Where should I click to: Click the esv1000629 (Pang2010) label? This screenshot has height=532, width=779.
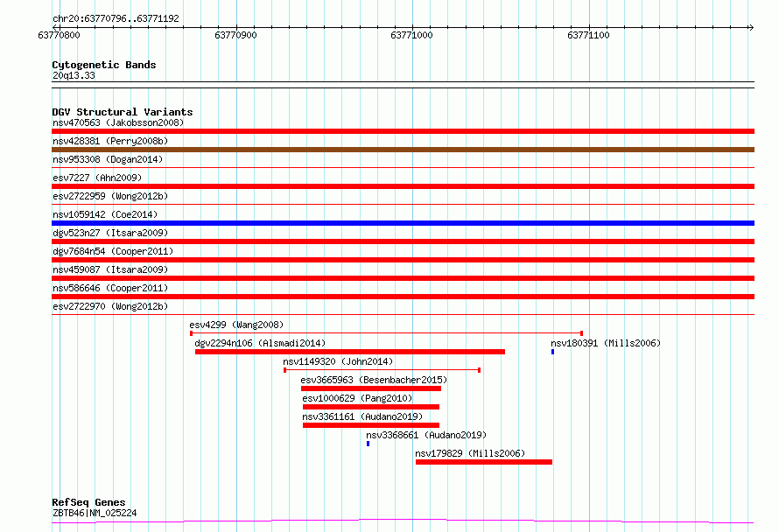(357, 398)
